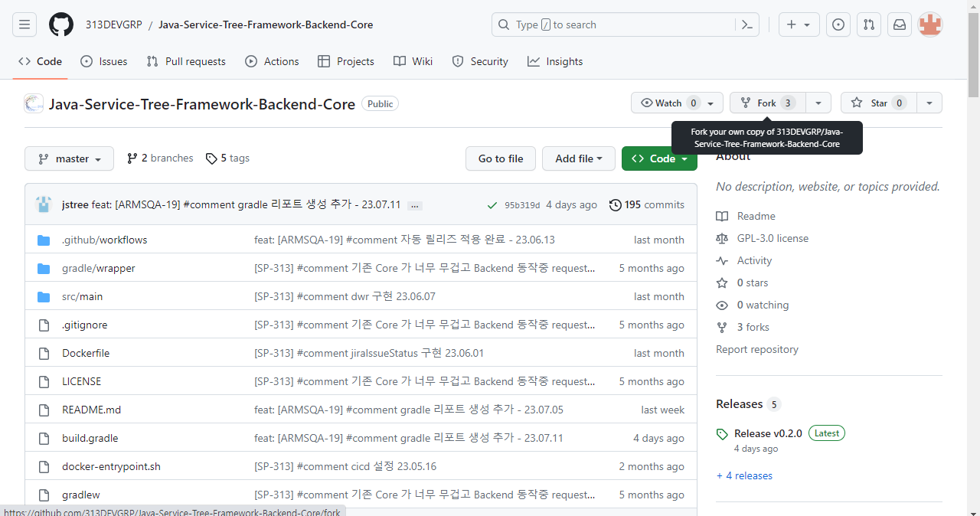Open the green Code clone dropdown

(x=659, y=158)
